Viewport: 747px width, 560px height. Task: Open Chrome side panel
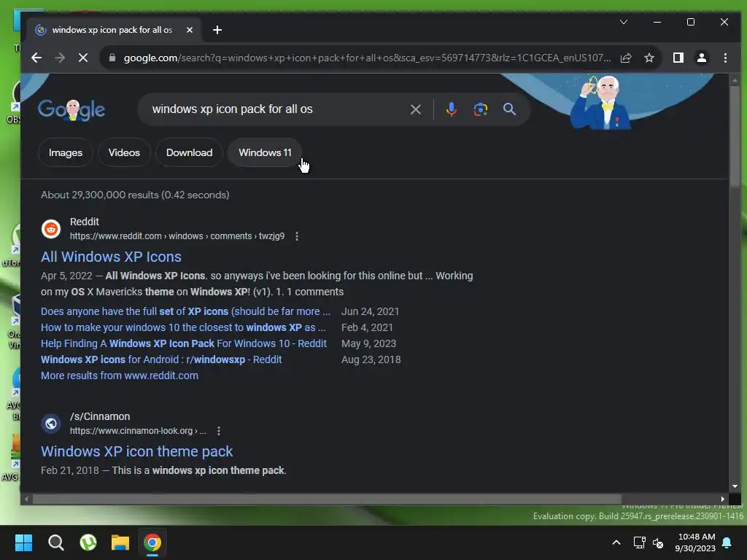[678, 58]
